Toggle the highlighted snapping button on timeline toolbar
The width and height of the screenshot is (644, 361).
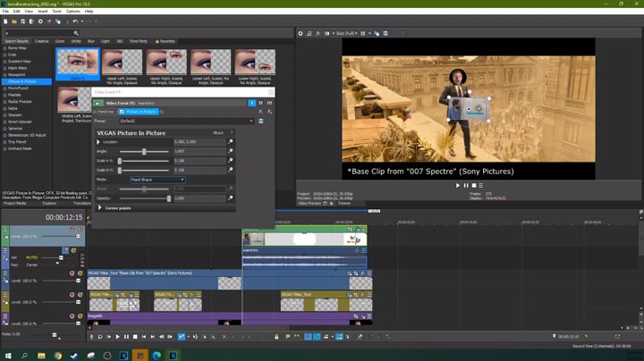coord(308,337)
